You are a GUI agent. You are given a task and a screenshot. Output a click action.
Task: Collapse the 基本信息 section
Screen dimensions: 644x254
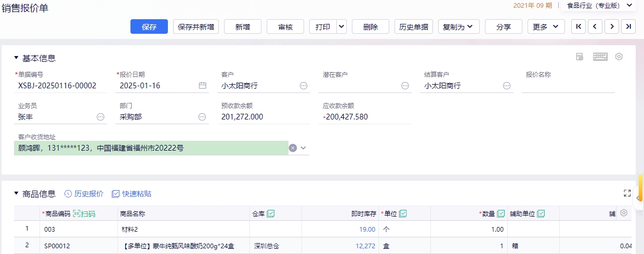coord(16,58)
